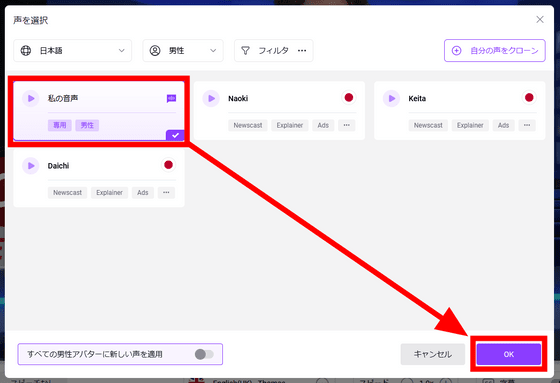Click Keita's Newscast tag
Screen dimensions: 560x383
click(428, 125)
